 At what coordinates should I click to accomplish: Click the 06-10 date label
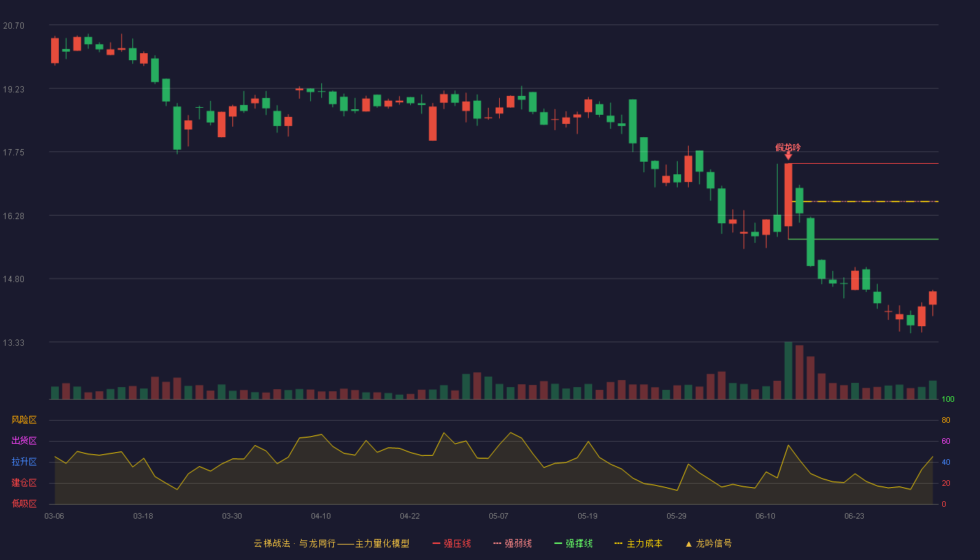point(765,516)
